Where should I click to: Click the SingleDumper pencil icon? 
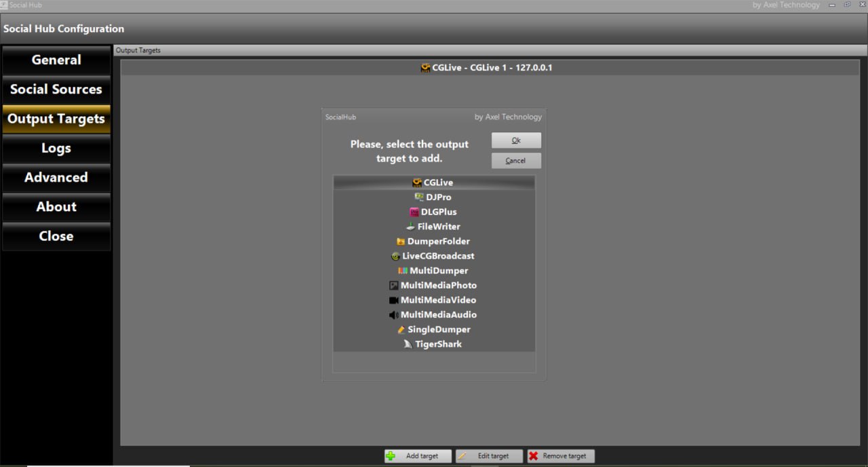pyautogui.click(x=401, y=330)
